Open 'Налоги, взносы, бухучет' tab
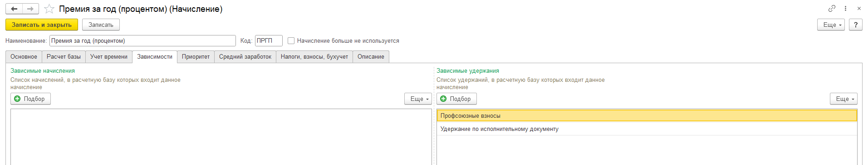The height and width of the screenshot is (165, 868). 314,57
